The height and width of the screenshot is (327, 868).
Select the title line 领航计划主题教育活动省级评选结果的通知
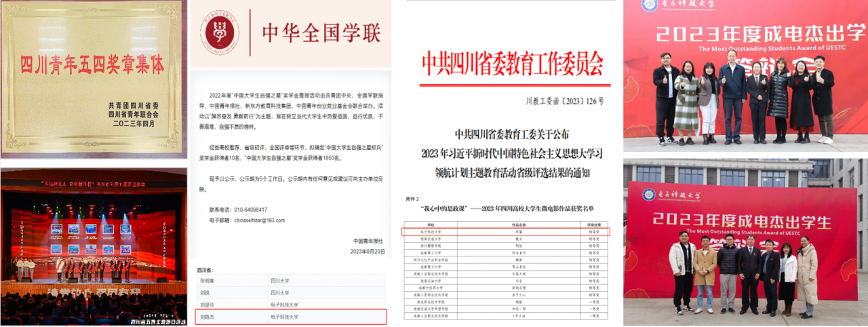pyautogui.click(x=512, y=172)
